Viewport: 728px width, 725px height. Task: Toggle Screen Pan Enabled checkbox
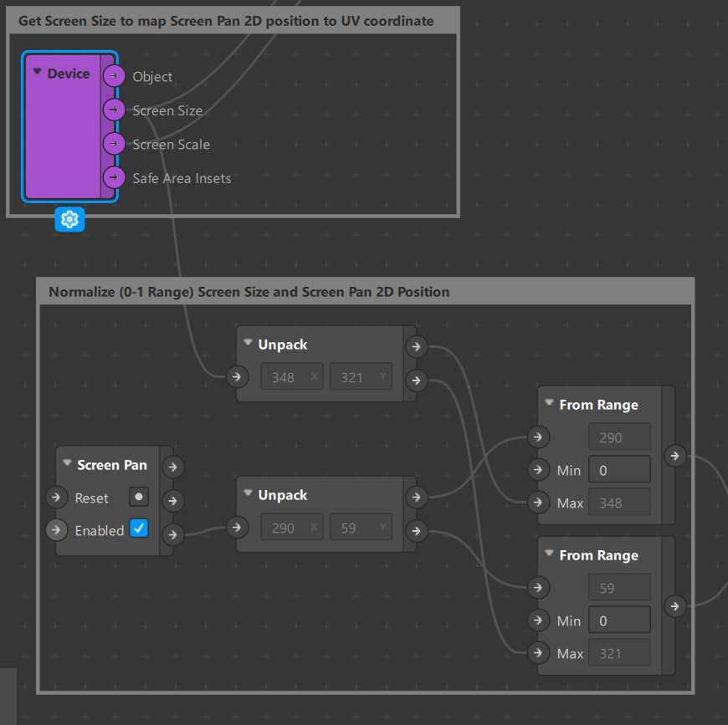(x=139, y=528)
